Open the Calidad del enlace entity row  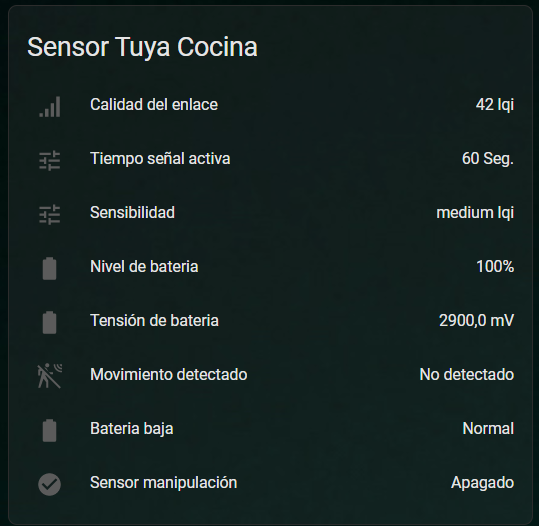point(270,105)
